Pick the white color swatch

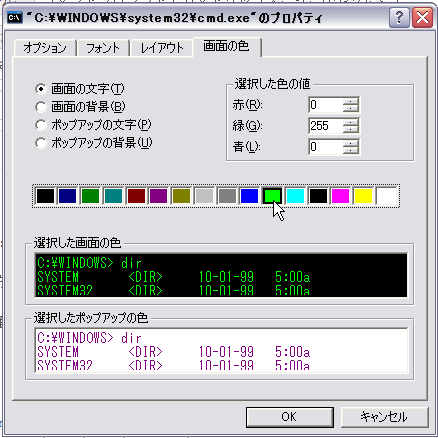tap(386, 196)
